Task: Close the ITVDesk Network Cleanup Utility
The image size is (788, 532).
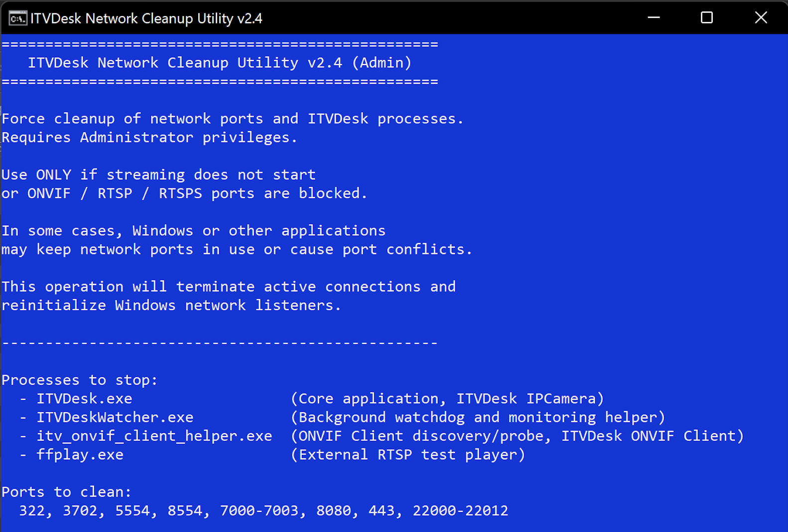Action: (x=760, y=18)
